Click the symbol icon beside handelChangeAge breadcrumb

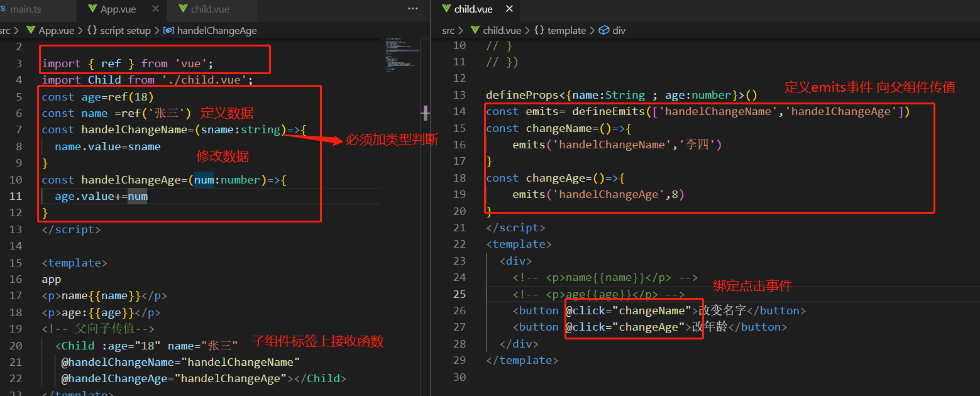tap(168, 30)
